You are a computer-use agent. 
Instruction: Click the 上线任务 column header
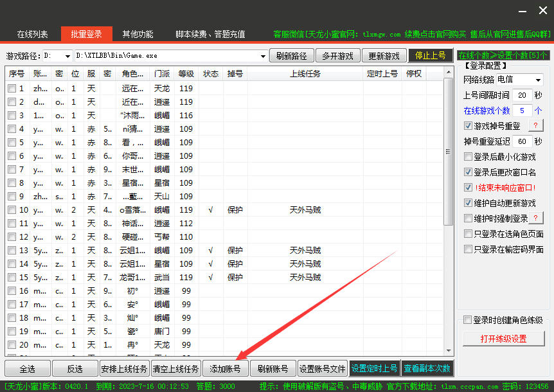(x=305, y=74)
